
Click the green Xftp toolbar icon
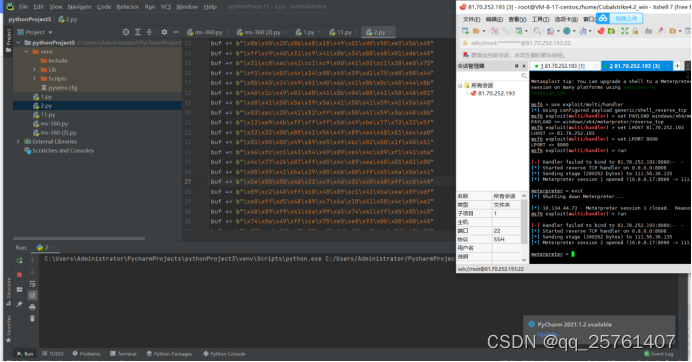[x=611, y=31]
